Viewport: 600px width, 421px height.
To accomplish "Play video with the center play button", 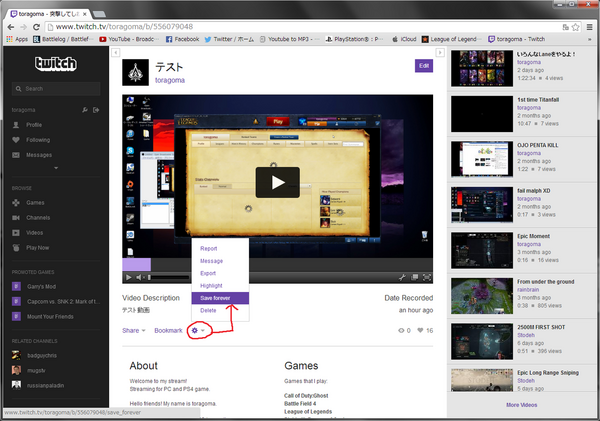I will click(x=278, y=183).
